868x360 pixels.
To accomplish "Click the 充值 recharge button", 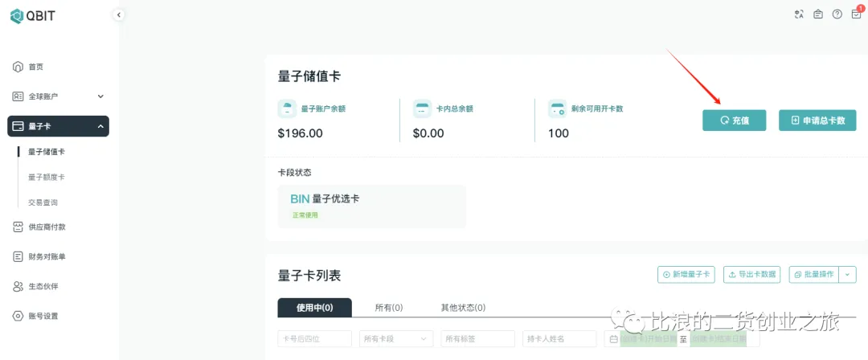I will 734,121.
